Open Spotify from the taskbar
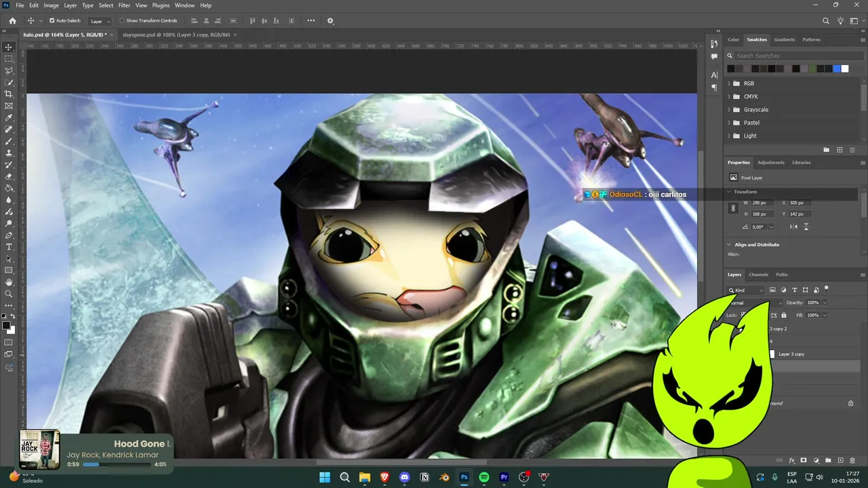Viewport: 868px width, 488px height. tap(484, 477)
